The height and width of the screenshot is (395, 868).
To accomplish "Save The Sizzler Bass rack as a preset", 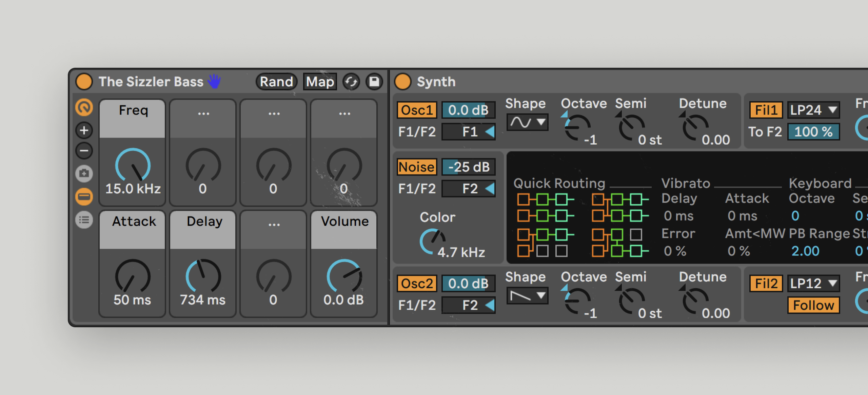I will pyautogui.click(x=374, y=82).
